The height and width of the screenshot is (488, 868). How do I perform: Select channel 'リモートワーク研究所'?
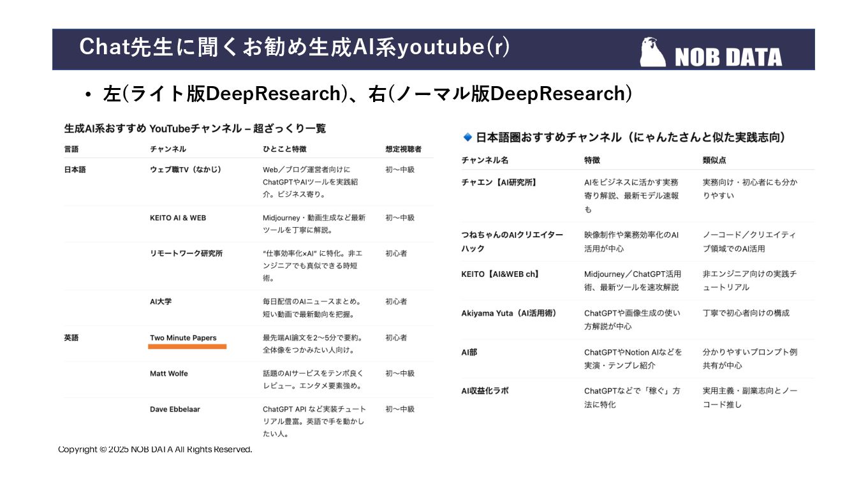(x=186, y=253)
